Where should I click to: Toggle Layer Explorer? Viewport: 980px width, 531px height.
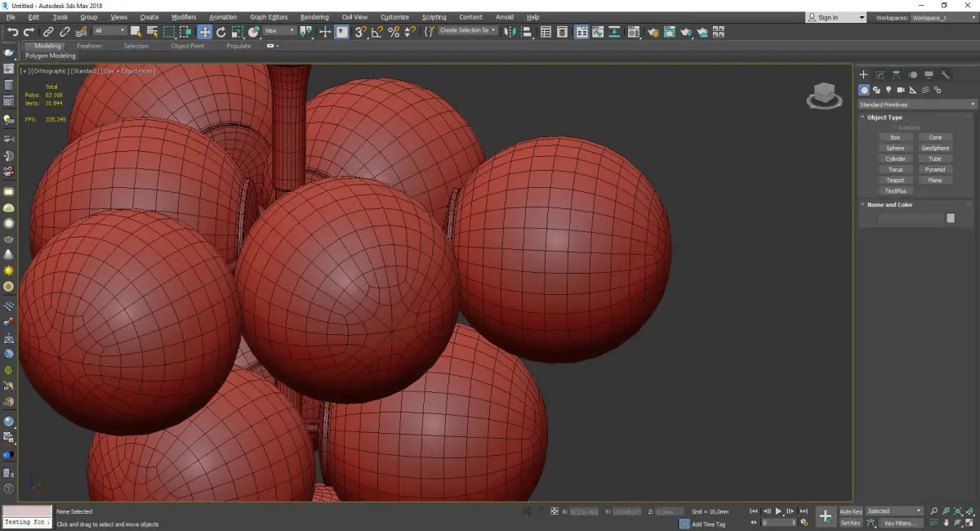(x=562, y=32)
